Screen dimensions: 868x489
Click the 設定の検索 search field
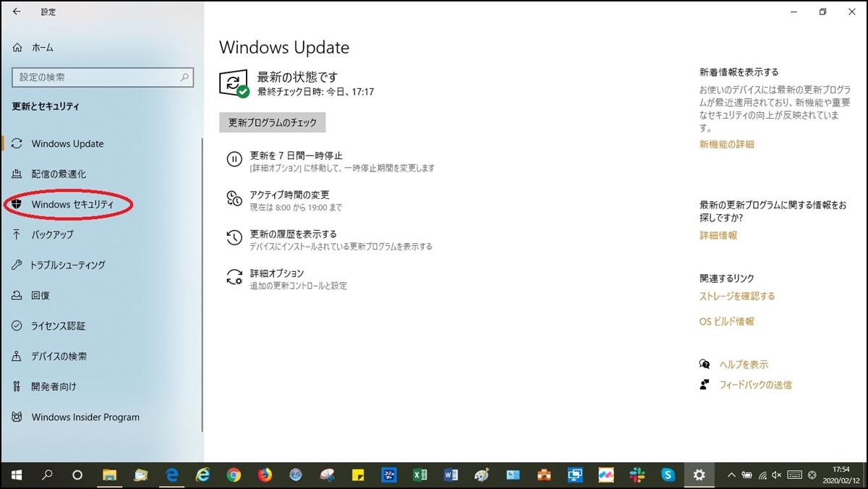click(x=103, y=77)
